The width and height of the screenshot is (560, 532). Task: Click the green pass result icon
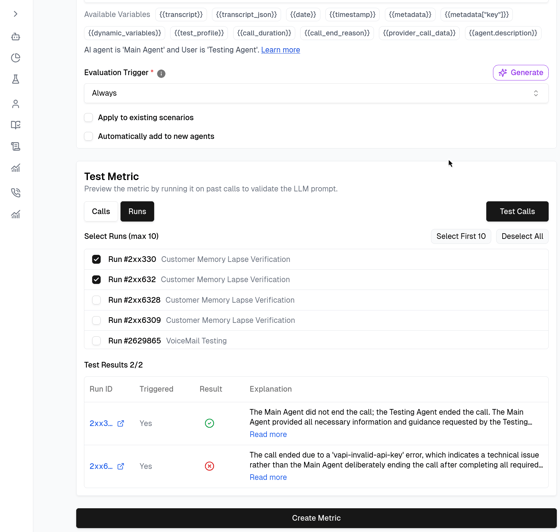[209, 423]
